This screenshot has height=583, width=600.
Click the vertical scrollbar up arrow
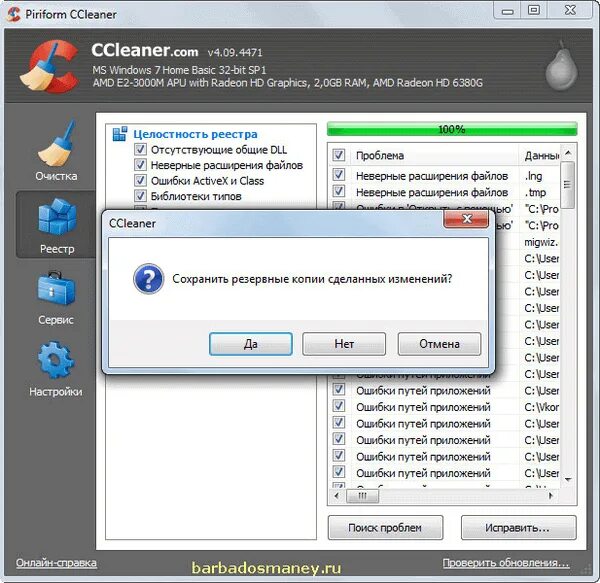point(568,153)
